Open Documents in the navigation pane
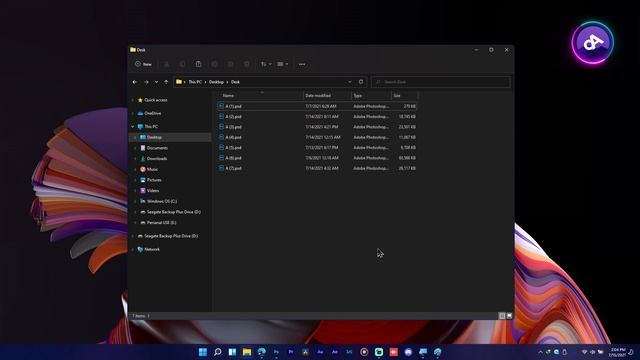This screenshot has width=640, height=360. tap(154, 148)
